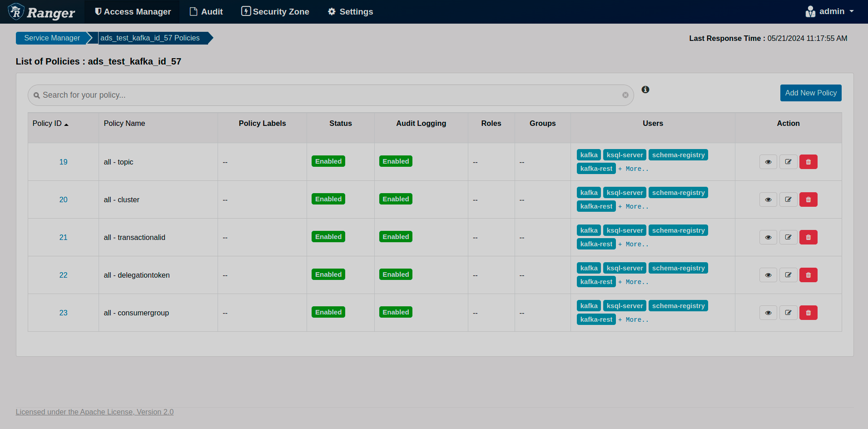Delete the all - cluster policy
Screen dimensions: 868x429
(808, 200)
